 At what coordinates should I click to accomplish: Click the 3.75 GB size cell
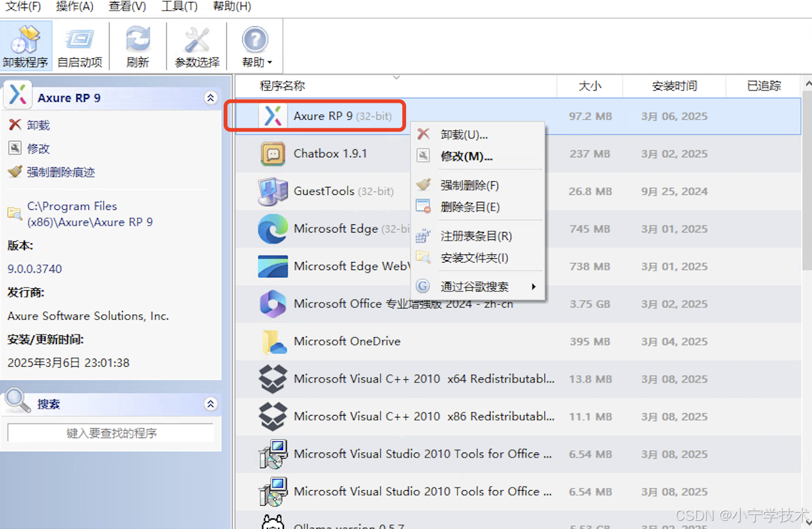pos(590,304)
